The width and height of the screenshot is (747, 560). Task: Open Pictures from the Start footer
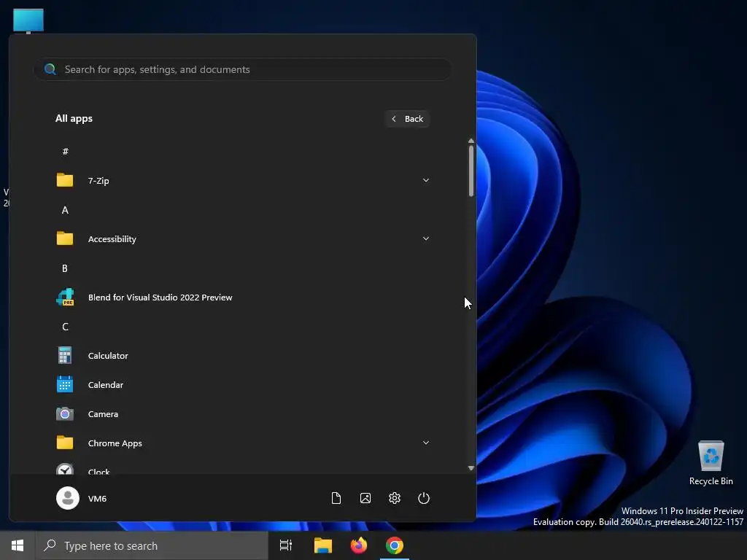365,498
